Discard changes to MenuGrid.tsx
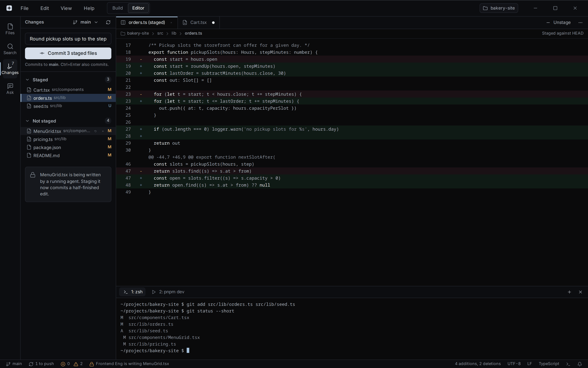 [96, 131]
